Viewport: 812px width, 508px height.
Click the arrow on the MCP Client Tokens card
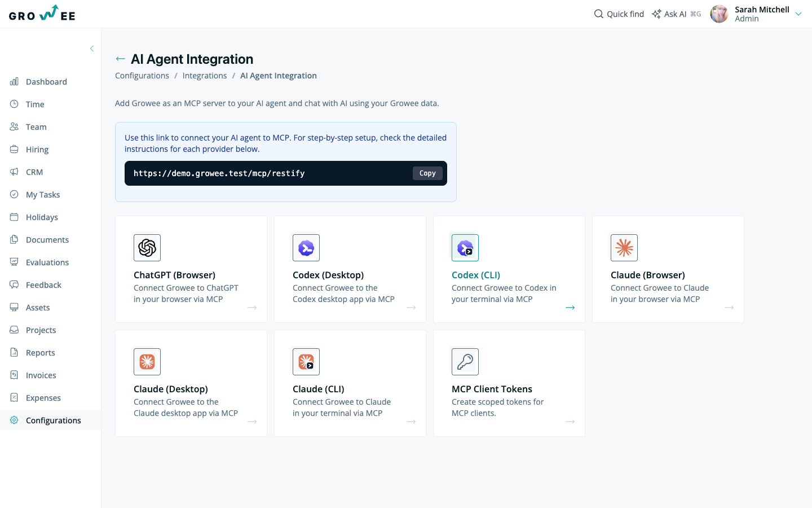[570, 422]
